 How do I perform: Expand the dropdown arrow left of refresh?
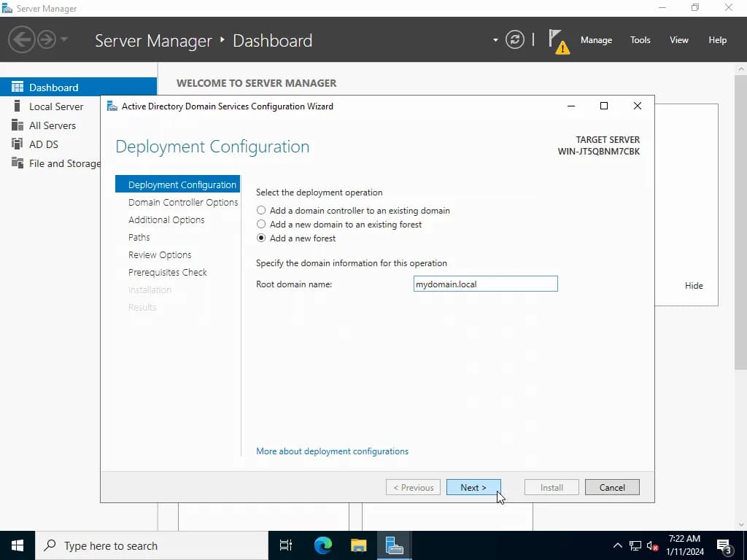pos(495,40)
